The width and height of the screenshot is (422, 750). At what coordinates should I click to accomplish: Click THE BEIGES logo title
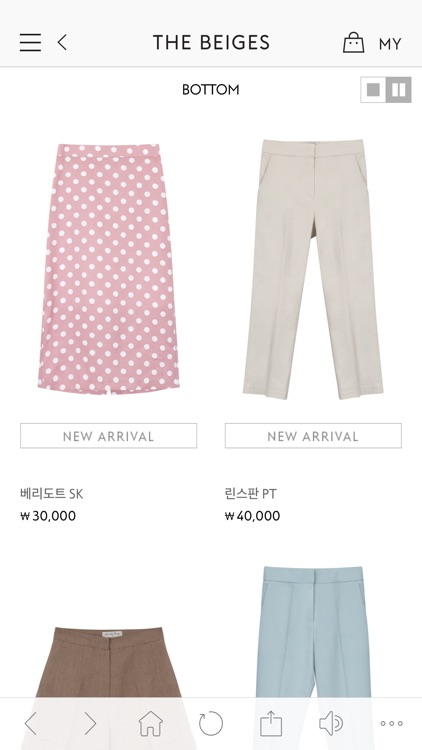tap(211, 43)
